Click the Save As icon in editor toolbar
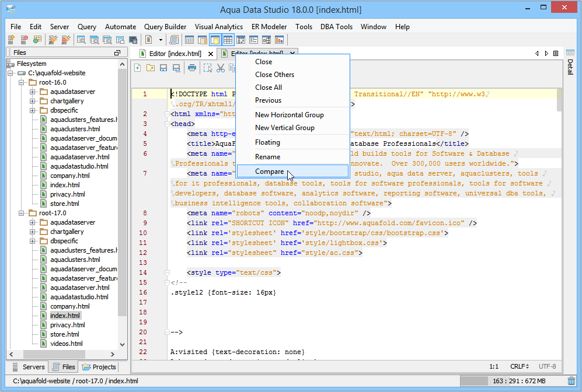This screenshot has width=582, height=392. 176,68
